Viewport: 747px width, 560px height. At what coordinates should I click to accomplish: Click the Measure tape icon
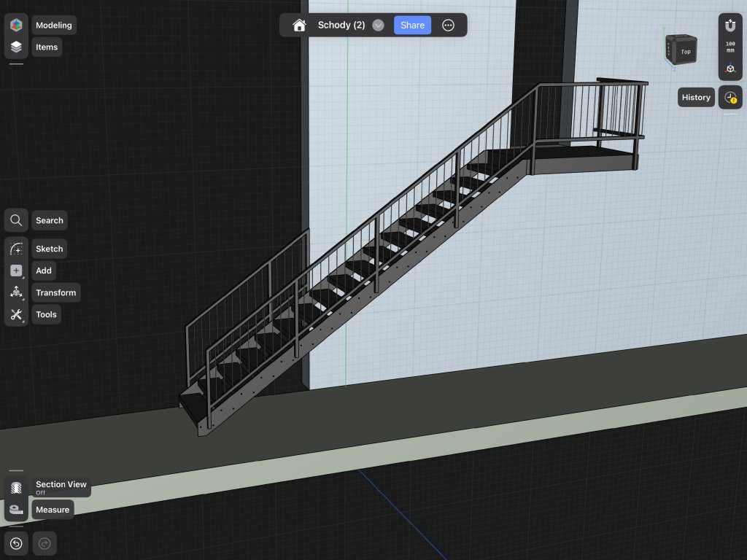coord(16,510)
